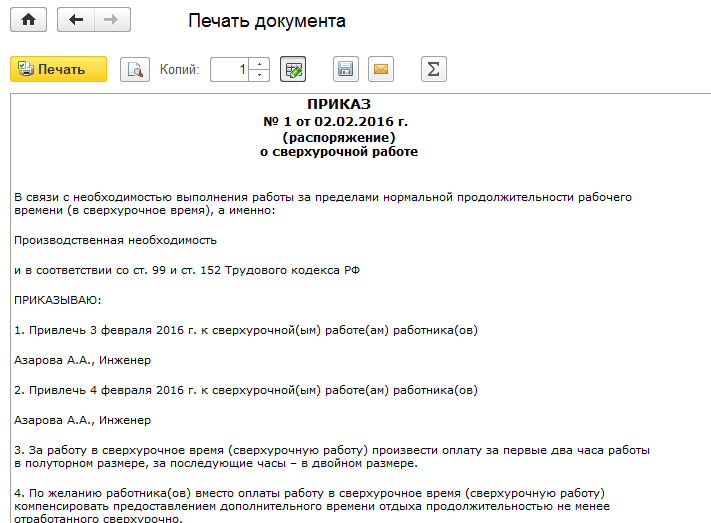Open print preview magnifier icon

point(135,69)
